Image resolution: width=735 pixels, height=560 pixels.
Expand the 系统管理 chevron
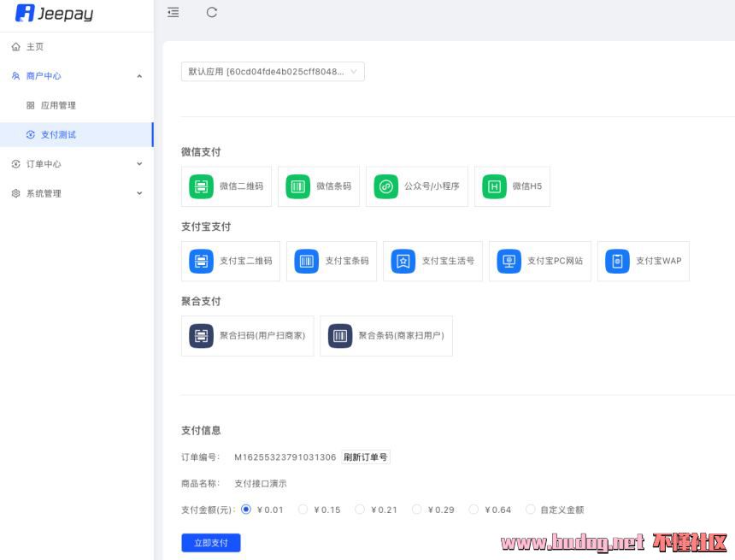[139, 193]
